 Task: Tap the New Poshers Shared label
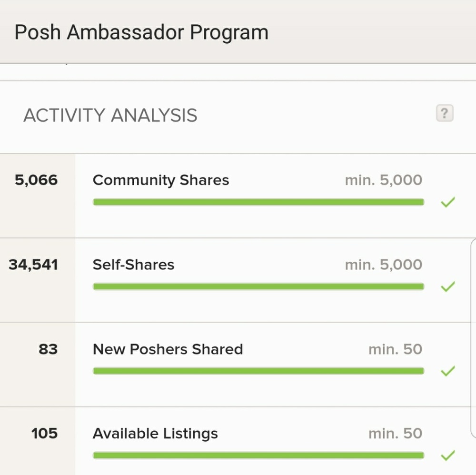pyautogui.click(x=168, y=349)
